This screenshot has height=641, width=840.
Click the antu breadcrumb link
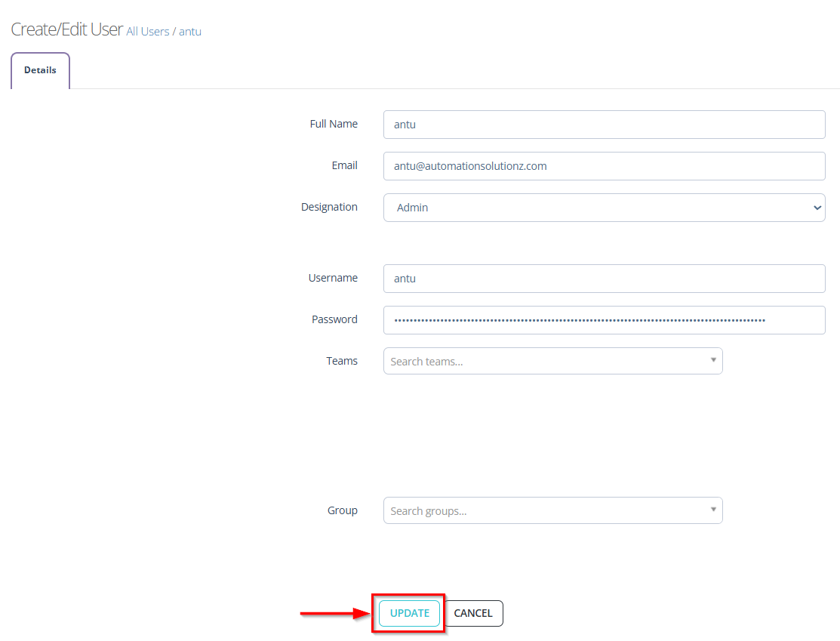click(190, 32)
